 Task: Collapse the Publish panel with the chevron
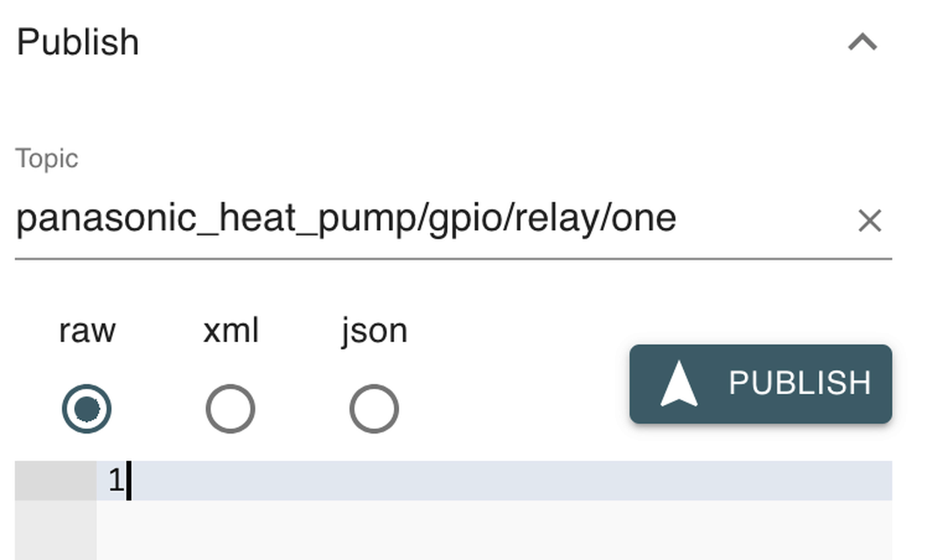click(x=862, y=42)
